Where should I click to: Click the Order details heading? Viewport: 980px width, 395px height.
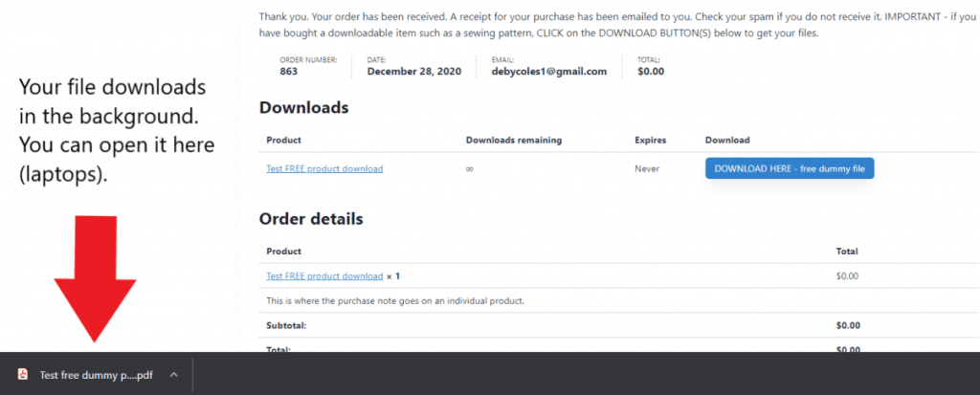point(311,219)
